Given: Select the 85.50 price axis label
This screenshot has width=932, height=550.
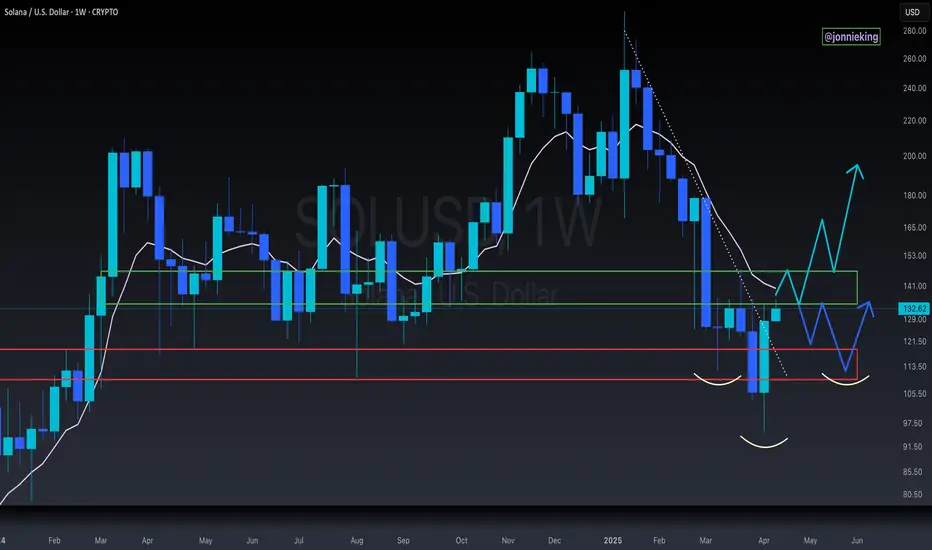Looking at the screenshot, I should pyautogui.click(x=914, y=472).
